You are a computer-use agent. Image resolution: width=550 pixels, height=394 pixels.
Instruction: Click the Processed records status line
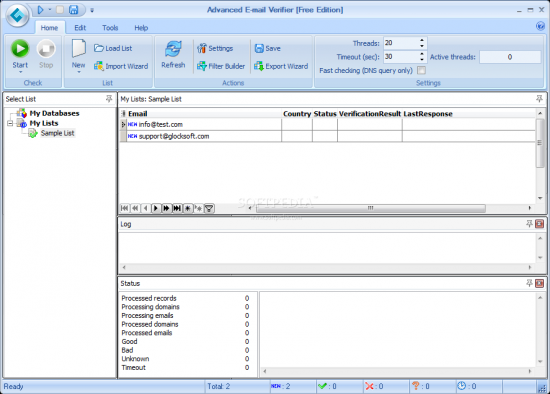pos(185,298)
